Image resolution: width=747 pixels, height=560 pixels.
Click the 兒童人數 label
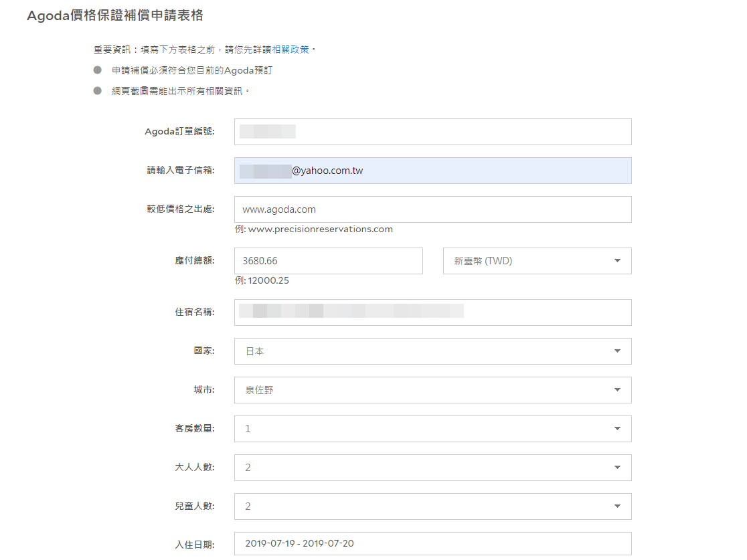click(x=195, y=506)
